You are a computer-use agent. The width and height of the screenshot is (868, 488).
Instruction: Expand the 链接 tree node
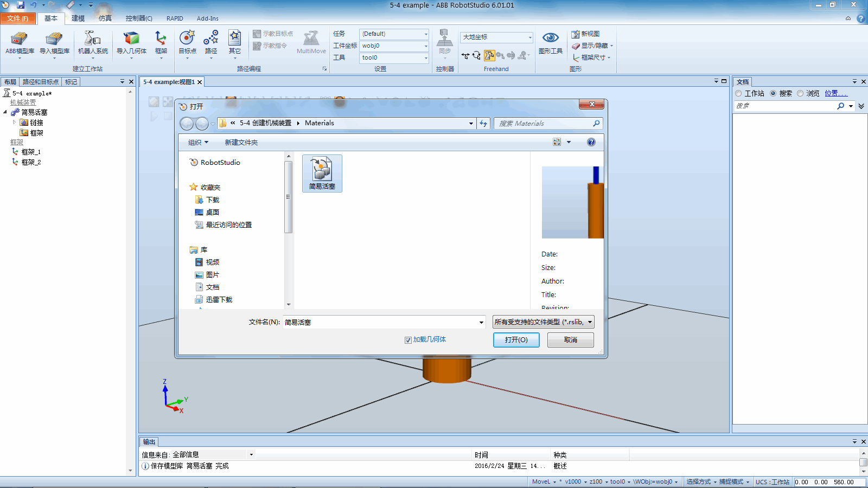tap(15, 123)
